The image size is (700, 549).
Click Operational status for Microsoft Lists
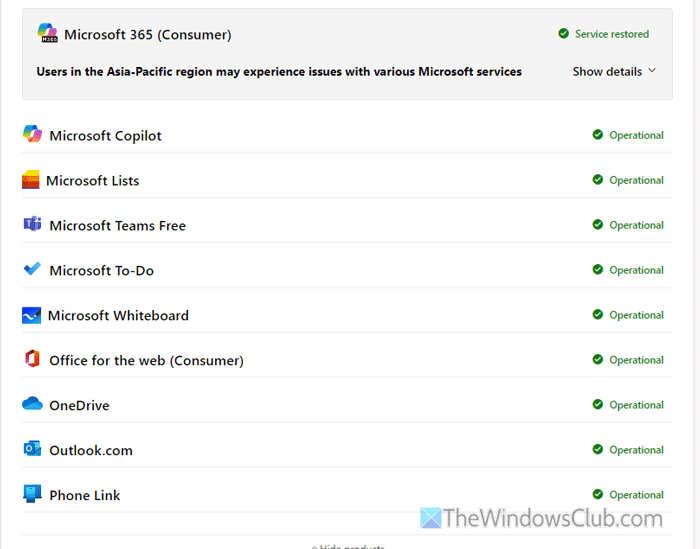[x=637, y=180]
